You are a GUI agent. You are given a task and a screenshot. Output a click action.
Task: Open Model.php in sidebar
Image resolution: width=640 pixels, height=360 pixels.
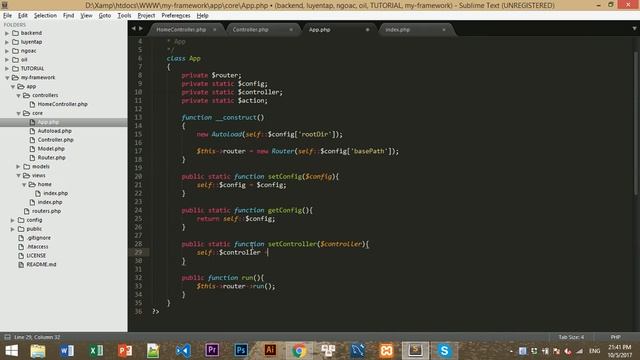(51, 149)
